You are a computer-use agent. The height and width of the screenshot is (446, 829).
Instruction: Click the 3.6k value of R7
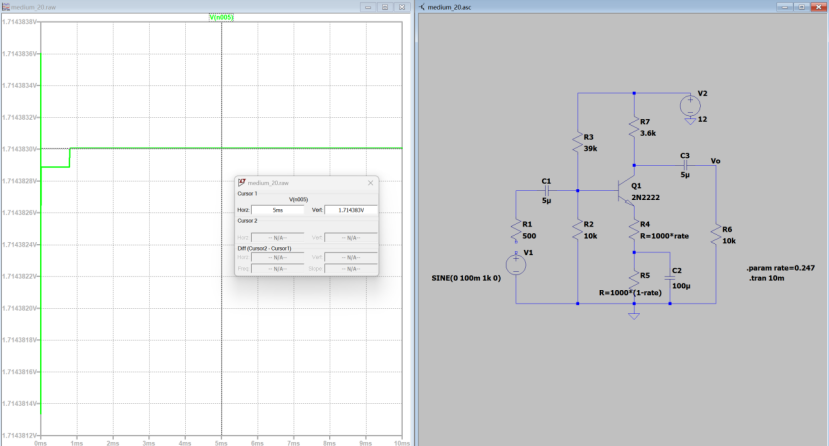pos(648,134)
